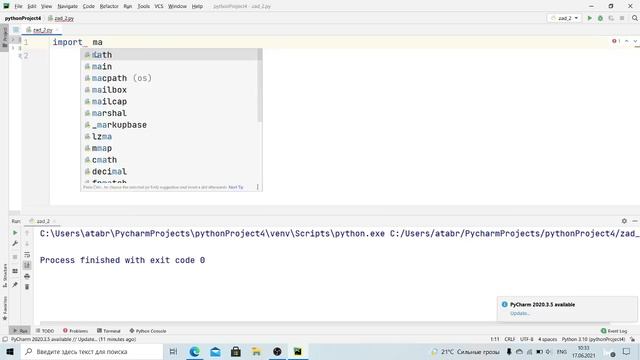Viewport: 640px width, 360px height.
Task: Rerun zad_2 in Run panel
Action: [x=15, y=233]
